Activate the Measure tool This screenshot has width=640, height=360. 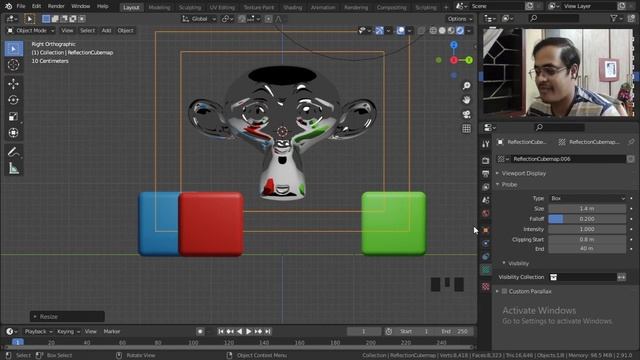[13, 168]
